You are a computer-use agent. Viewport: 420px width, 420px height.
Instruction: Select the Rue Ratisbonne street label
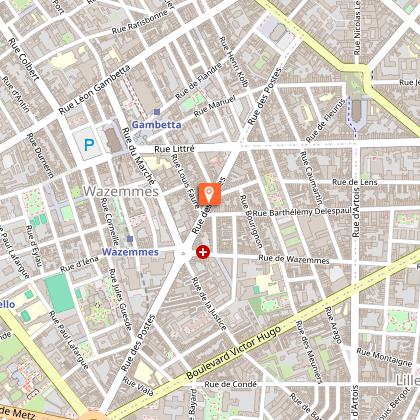(140, 22)
